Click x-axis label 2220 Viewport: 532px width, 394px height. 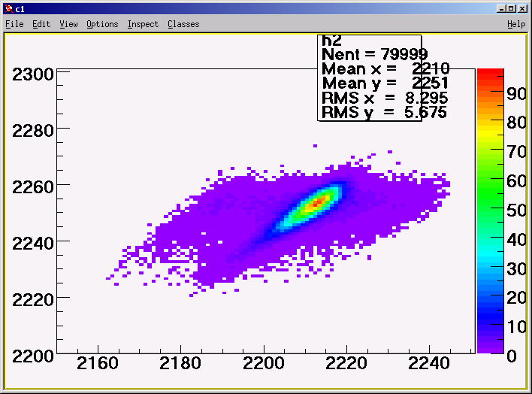[x=346, y=363]
